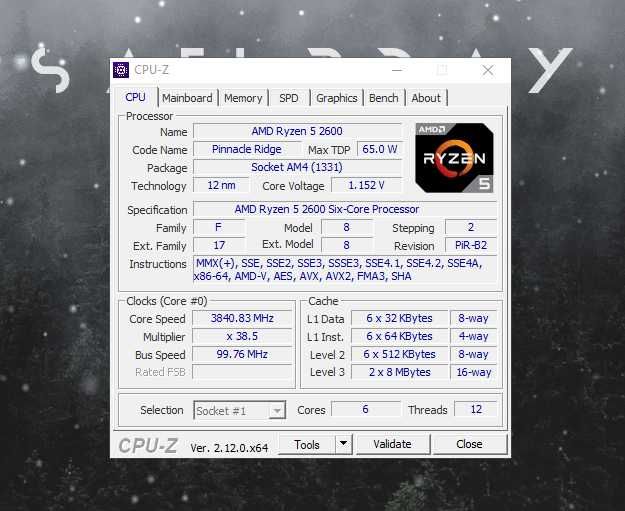Click the Validate button
This screenshot has height=511, width=625.
(x=393, y=444)
